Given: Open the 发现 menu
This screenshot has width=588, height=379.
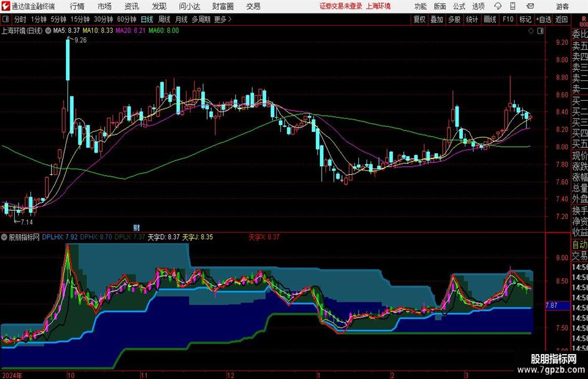Looking at the screenshot, I should [159, 6].
